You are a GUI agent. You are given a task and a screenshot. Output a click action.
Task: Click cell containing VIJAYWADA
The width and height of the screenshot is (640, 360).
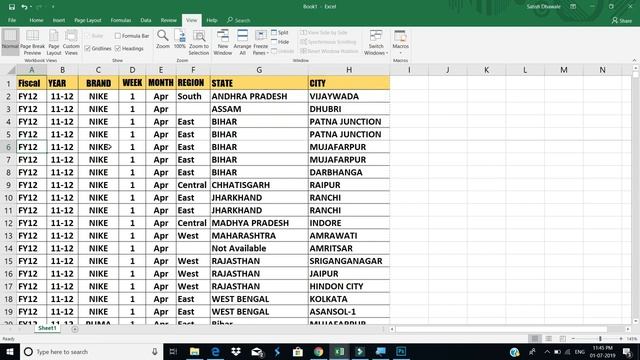coord(349,96)
